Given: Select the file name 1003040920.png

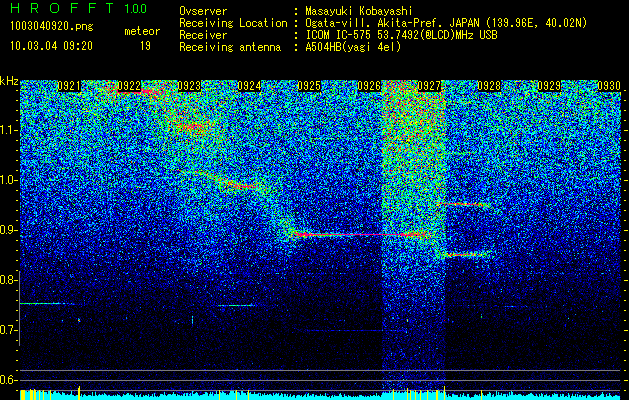Looking at the screenshot, I should pyautogui.click(x=52, y=26).
